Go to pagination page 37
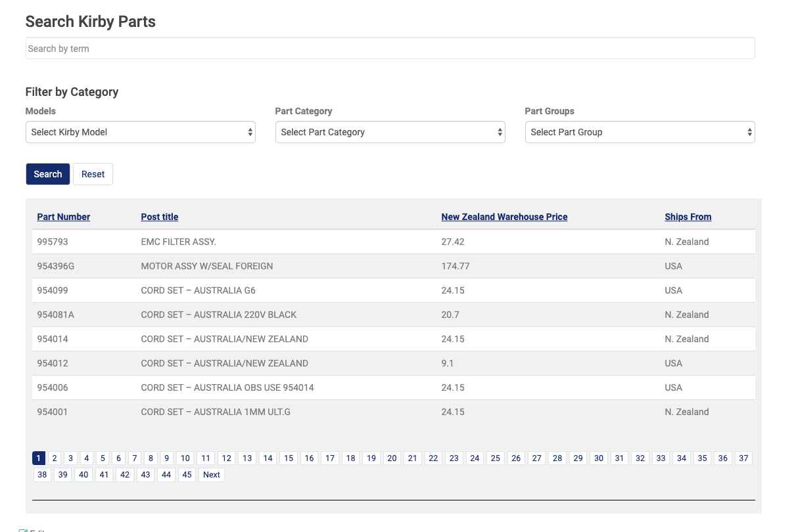Image resolution: width=796 pixels, height=532 pixels. 743,458
